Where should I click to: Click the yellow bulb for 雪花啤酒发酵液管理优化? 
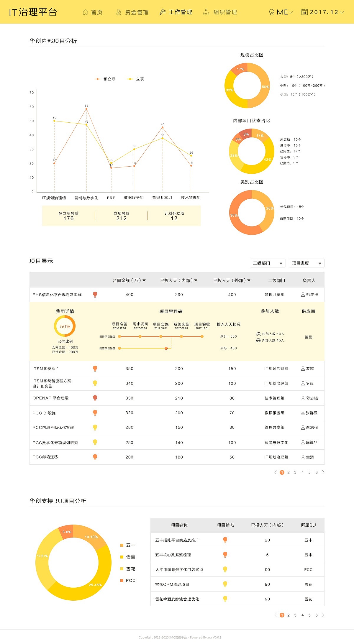point(225,599)
